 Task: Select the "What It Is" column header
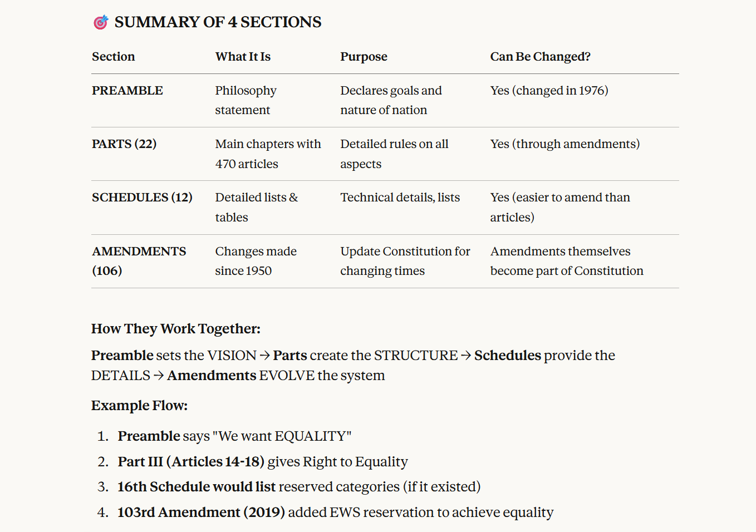[x=243, y=57]
